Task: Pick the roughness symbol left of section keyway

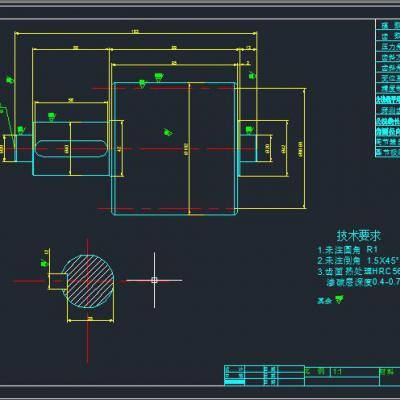Action: coord(44,263)
